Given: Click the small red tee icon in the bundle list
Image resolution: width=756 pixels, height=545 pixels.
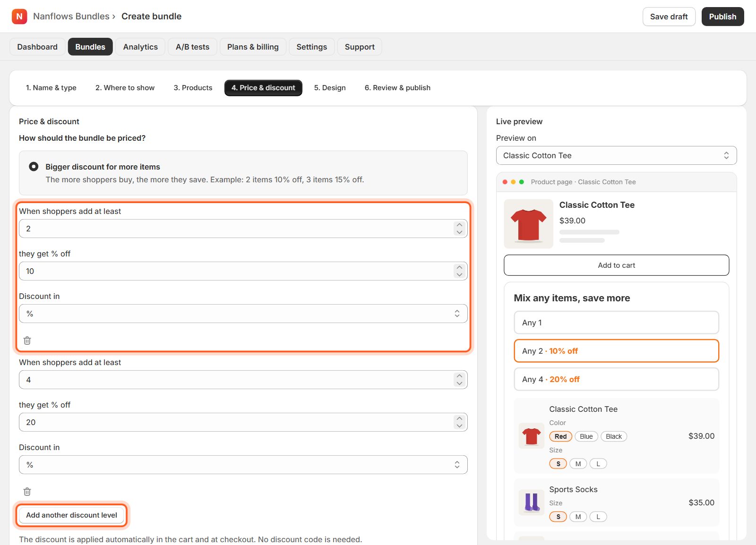Looking at the screenshot, I should pyautogui.click(x=532, y=436).
